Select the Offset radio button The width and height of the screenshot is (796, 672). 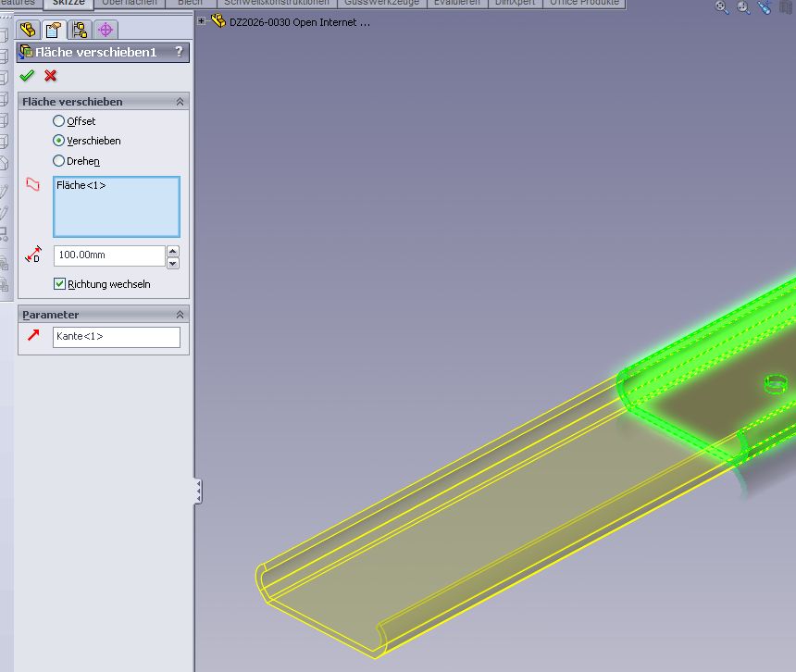point(59,121)
